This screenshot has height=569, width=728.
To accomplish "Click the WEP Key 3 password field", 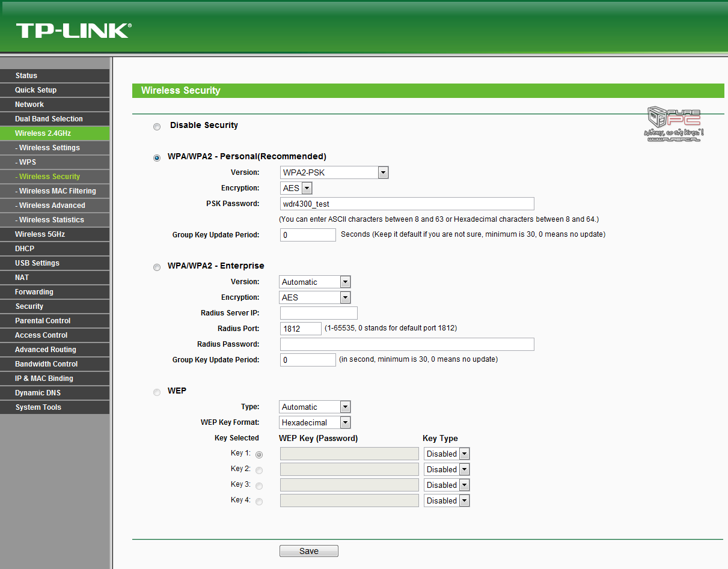I will point(349,485).
